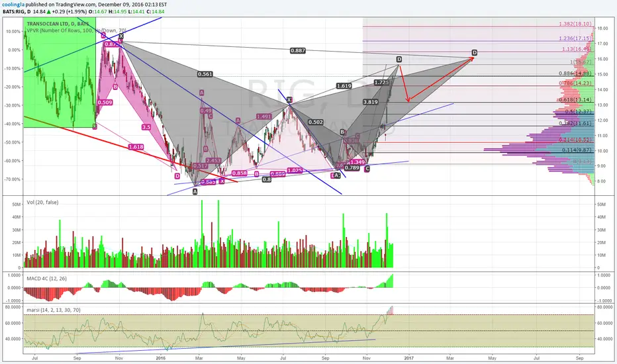Click the marsi (14, 2, 13, 30, 70) label
This screenshot has width=617, height=364.
click(x=54, y=310)
